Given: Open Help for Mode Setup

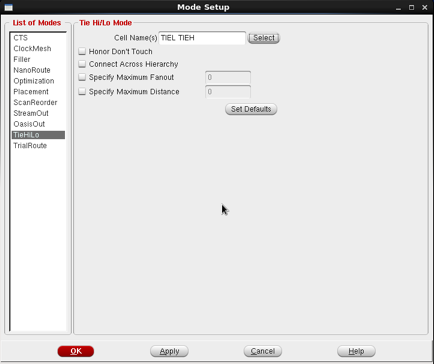Looking at the screenshot, I should coord(356,351).
